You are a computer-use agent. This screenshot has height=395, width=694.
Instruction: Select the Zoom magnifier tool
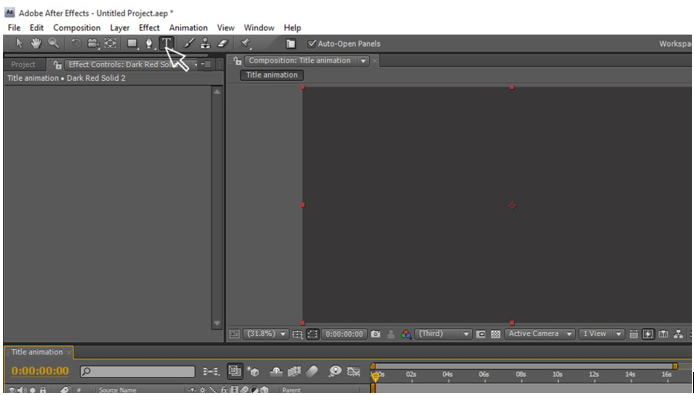pos(54,43)
